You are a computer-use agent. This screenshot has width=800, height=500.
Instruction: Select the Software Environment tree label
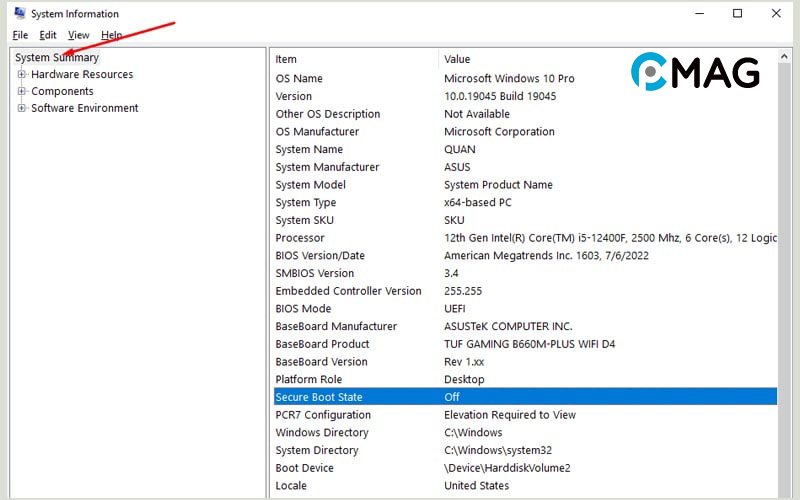tap(85, 108)
